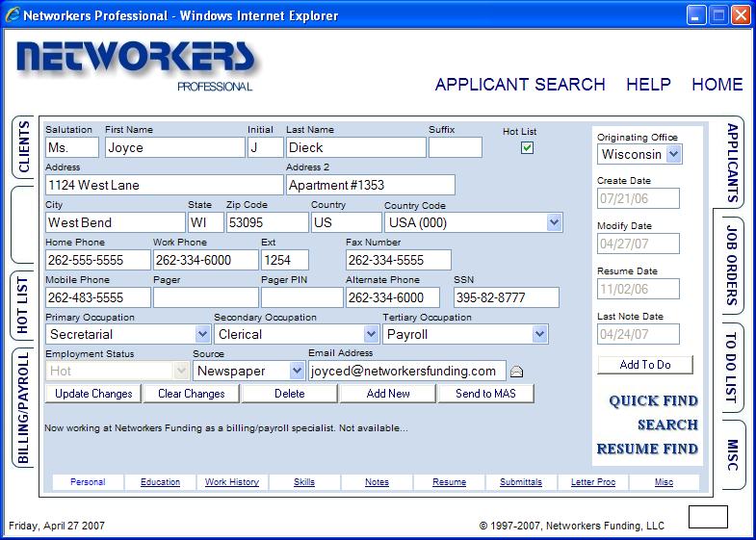The height and width of the screenshot is (540, 756).
Task: Click the disabled Employment Status Hot dropdown
Action: pos(117,371)
